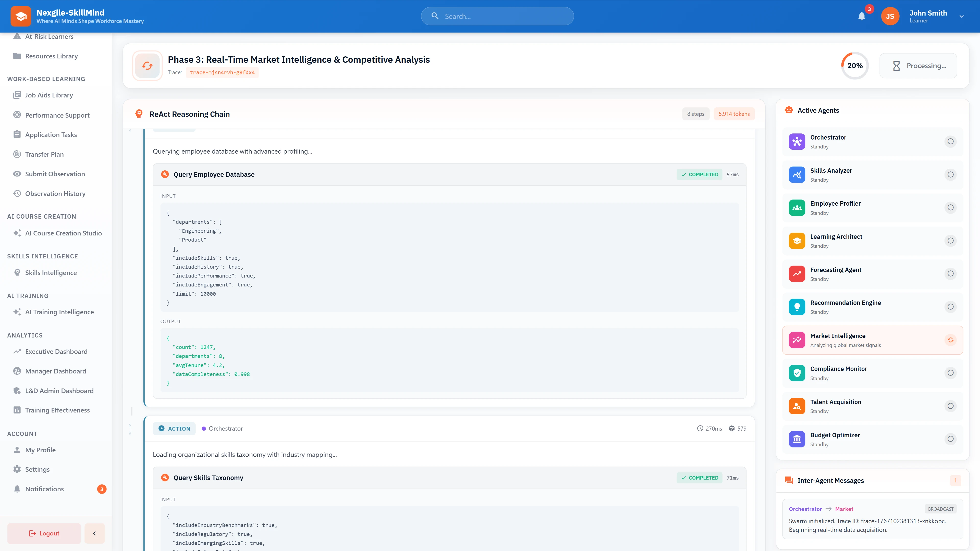Image resolution: width=980 pixels, height=551 pixels.
Task: Open the notifications bell icon
Action: click(862, 16)
